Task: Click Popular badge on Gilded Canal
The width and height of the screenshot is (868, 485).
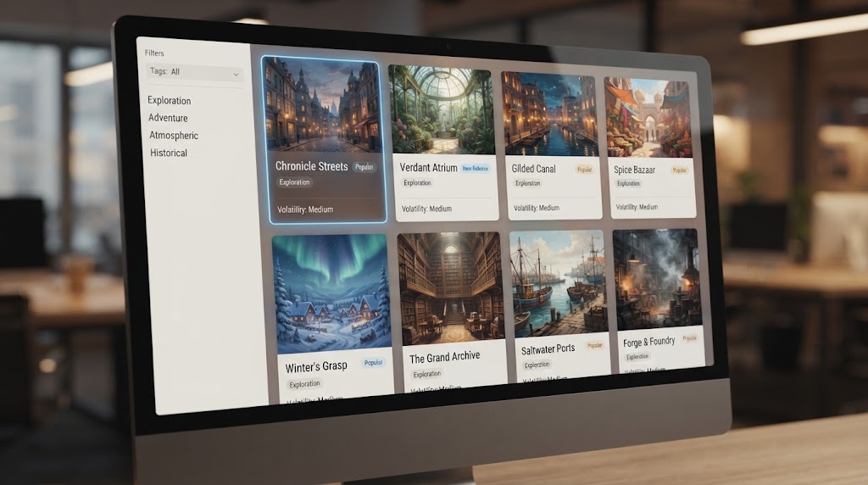Action: [x=584, y=170]
